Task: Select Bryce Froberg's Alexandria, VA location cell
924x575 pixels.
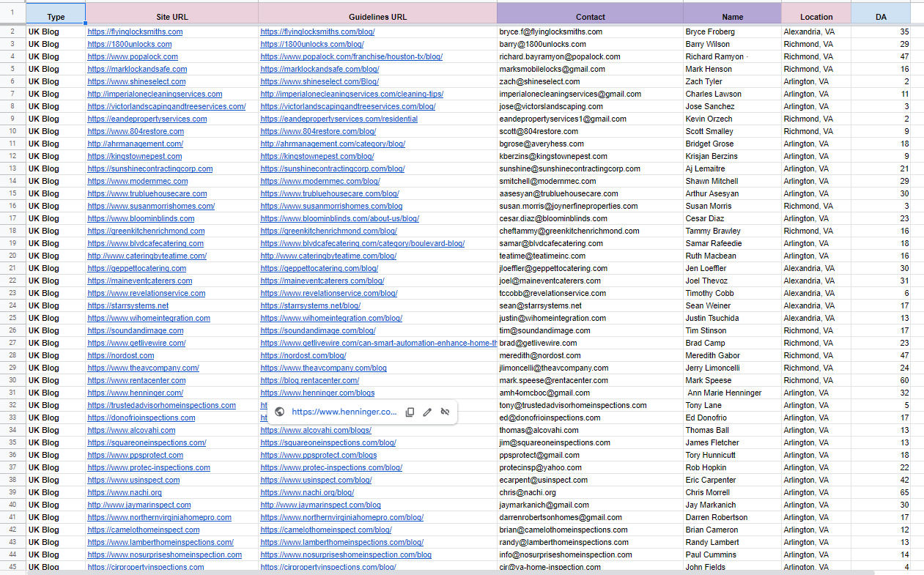Action: tap(816, 31)
